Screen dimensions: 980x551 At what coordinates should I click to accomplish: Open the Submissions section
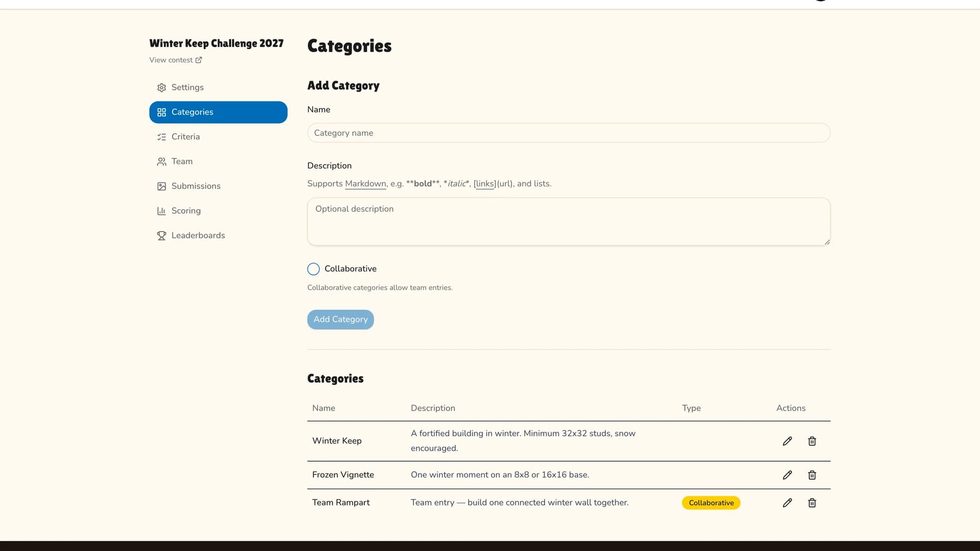click(218, 186)
